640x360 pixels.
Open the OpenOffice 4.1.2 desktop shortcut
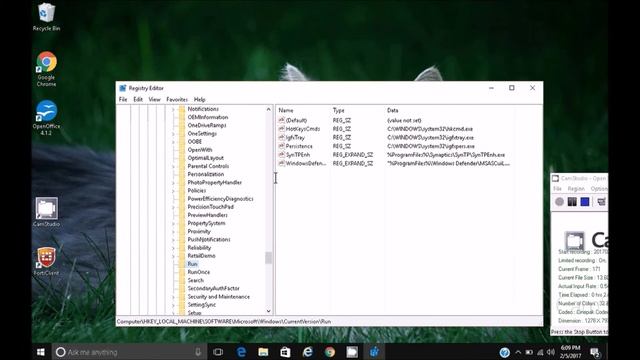pos(46,118)
